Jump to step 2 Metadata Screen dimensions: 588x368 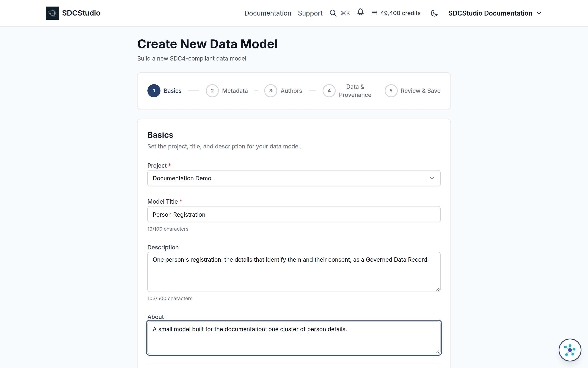pyautogui.click(x=227, y=91)
